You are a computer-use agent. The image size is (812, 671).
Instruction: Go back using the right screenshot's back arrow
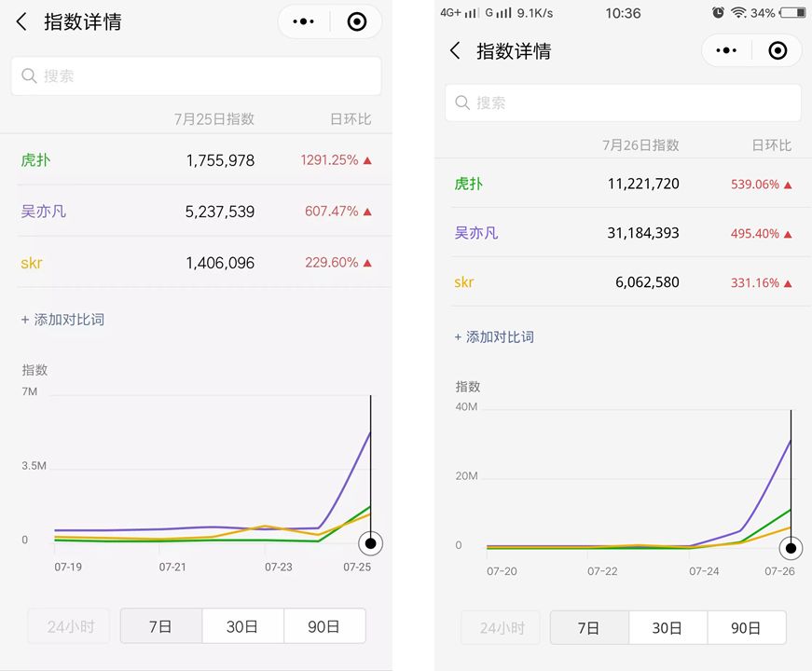point(455,50)
